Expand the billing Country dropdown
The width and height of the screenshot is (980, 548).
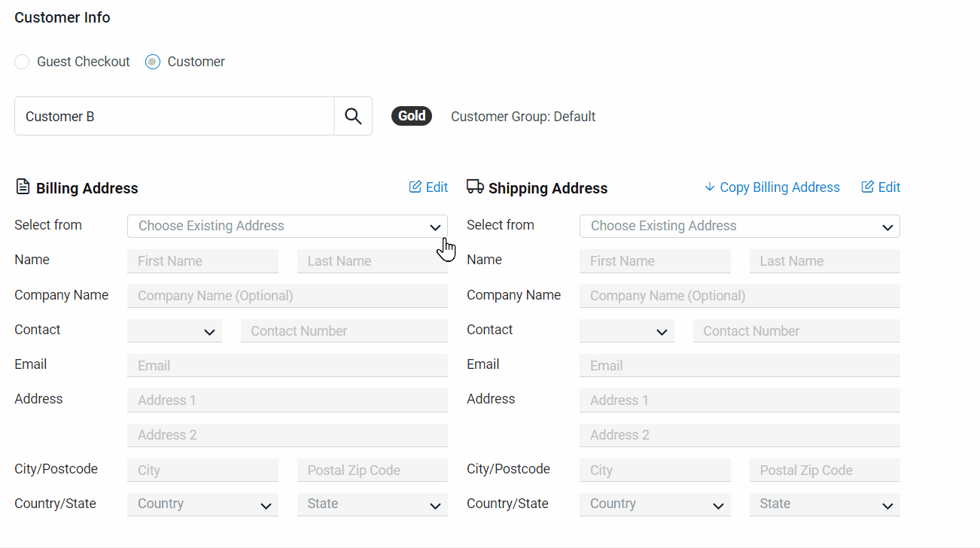coord(202,504)
